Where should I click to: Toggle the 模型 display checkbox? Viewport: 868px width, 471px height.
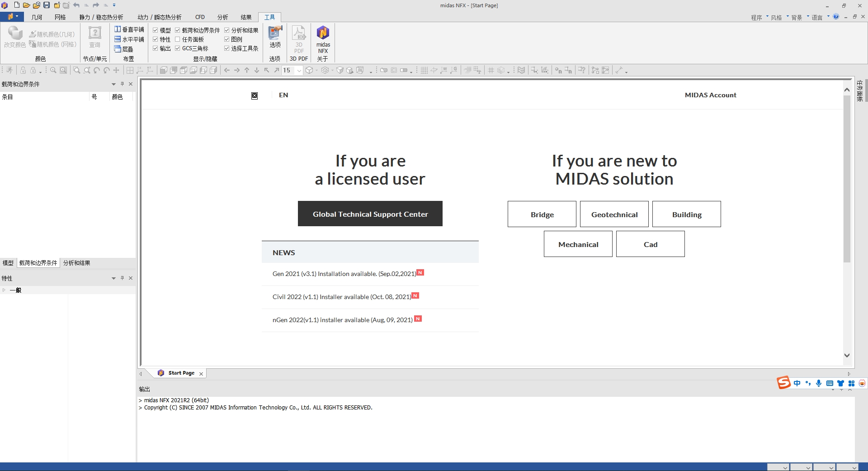(x=156, y=30)
